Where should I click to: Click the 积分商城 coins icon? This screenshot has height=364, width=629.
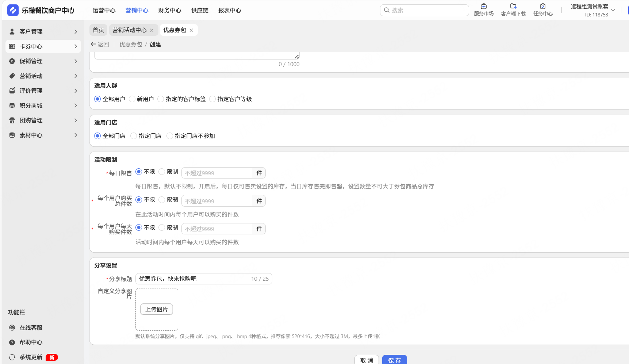tap(12, 106)
